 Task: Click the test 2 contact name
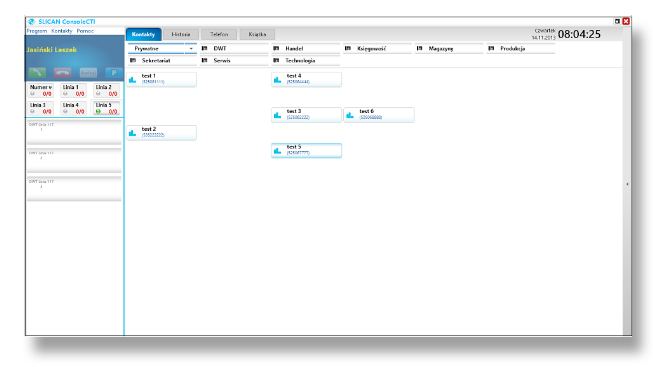click(x=149, y=129)
